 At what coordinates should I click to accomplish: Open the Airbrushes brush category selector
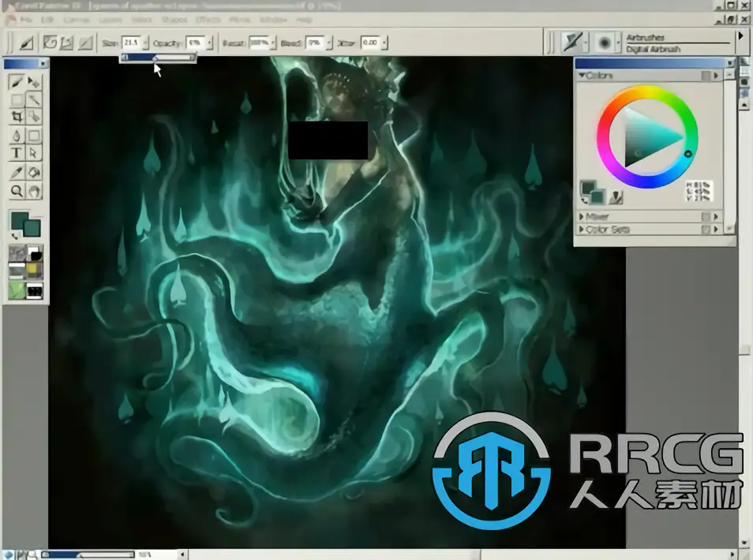tap(574, 43)
